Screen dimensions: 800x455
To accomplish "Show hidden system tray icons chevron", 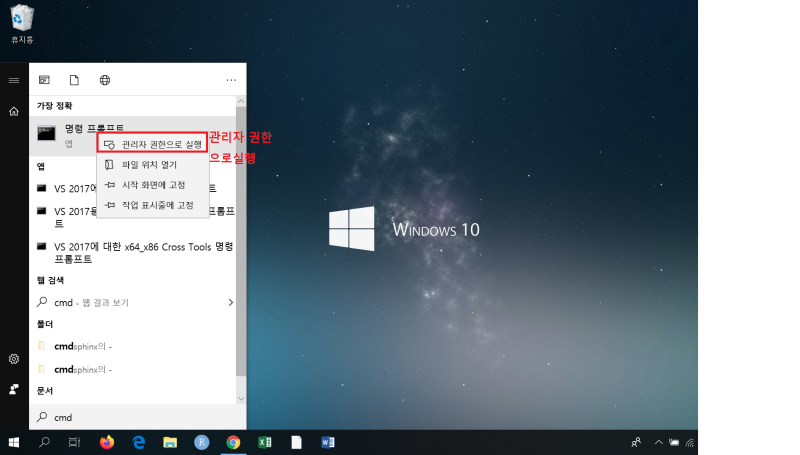I will 659,442.
